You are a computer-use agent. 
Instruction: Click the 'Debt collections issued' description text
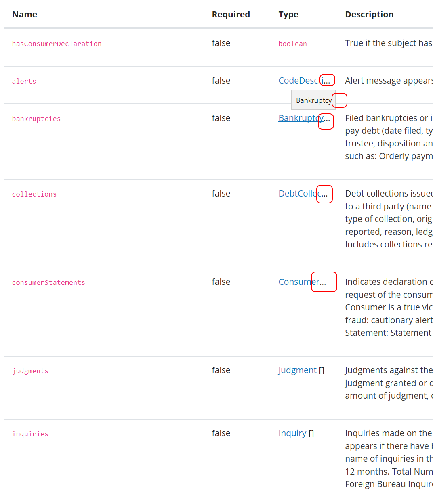click(x=389, y=219)
